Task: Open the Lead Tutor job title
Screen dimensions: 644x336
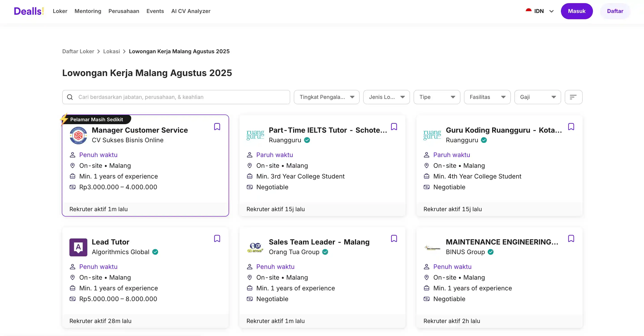Action: (110, 242)
